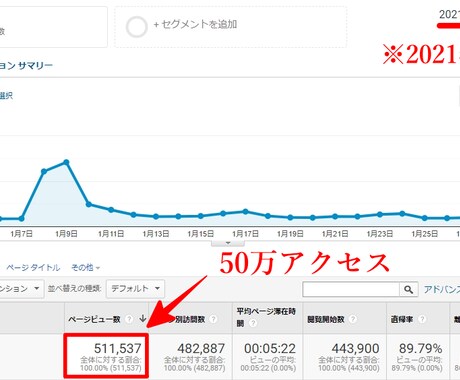Sort by the 平均ページ滞在時間 column header
Image resolution: width=460 pixels, height=380 pixels.
click(266, 317)
